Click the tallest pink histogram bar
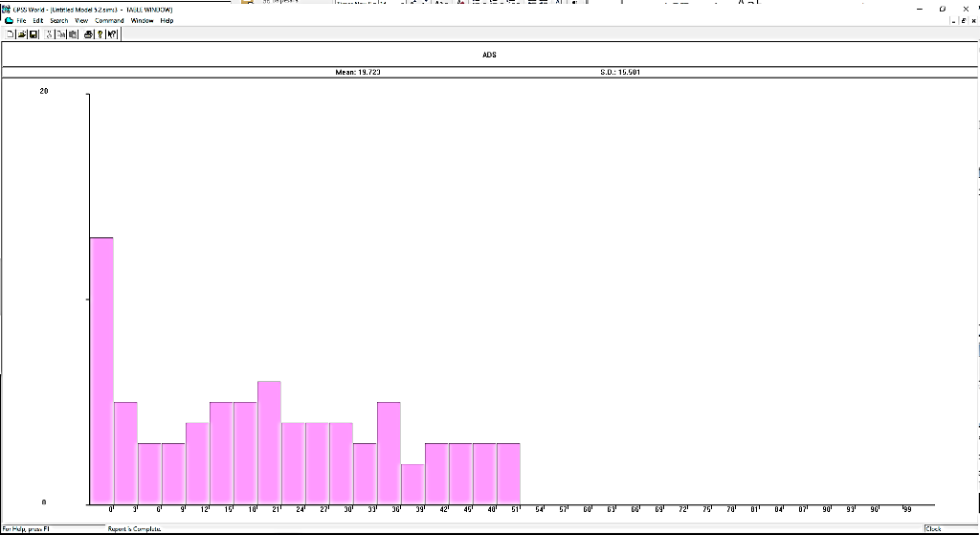Screen dimensions: 980x535 tap(101, 370)
